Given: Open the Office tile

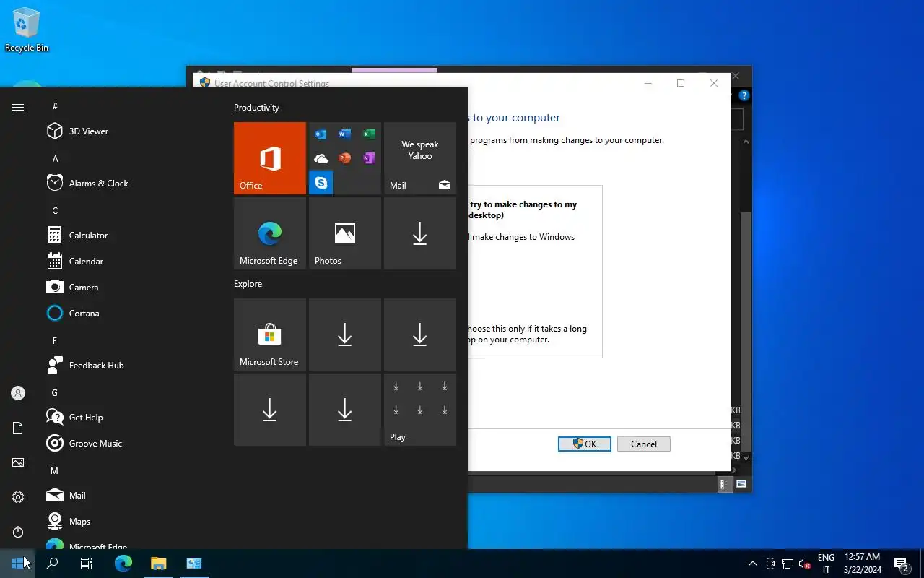Looking at the screenshot, I should point(270,158).
